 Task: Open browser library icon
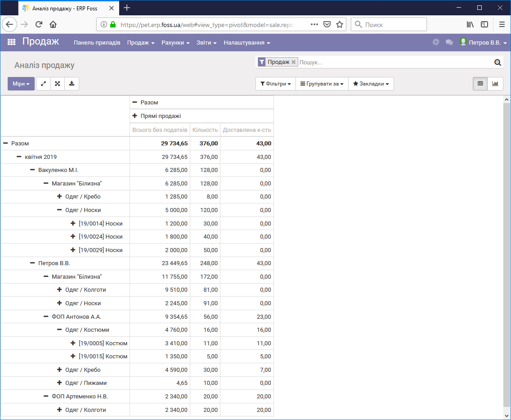(x=470, y=24)
